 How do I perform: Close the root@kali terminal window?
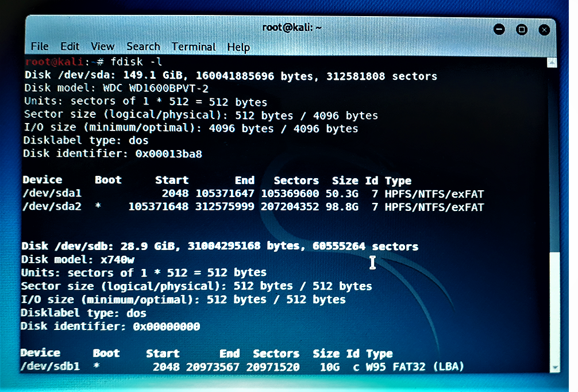(x=544, y=30)
